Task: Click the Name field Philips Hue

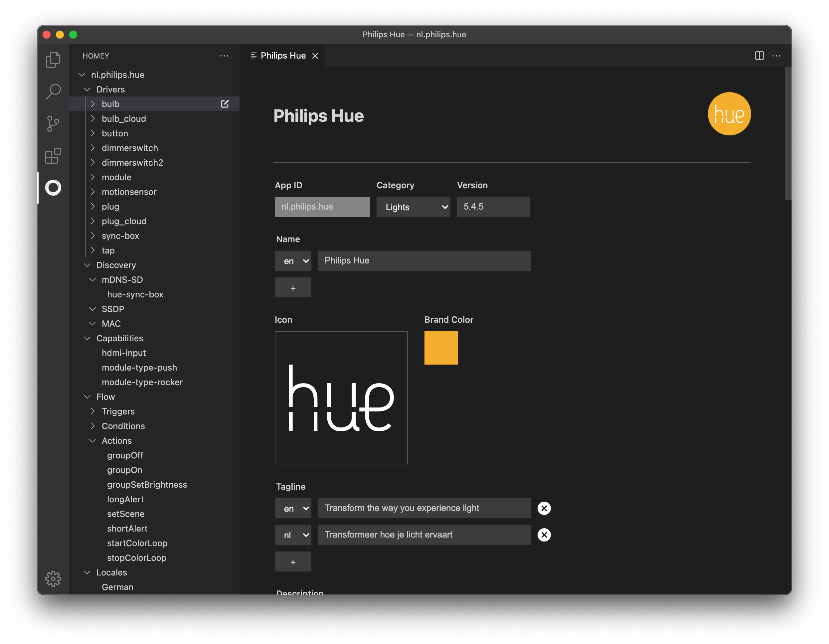Action: pos(424,261)
